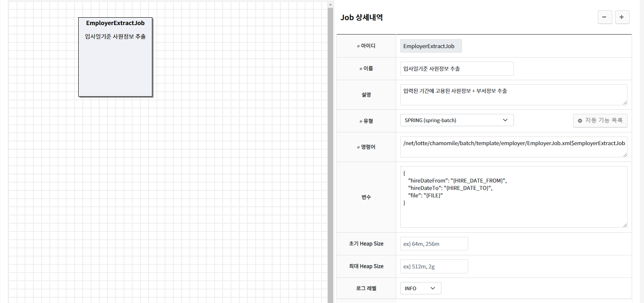The image size is (644, 303).
Task: Open the 유형 SPRING (spring-batch) dropdown
Action: [457, 120]
